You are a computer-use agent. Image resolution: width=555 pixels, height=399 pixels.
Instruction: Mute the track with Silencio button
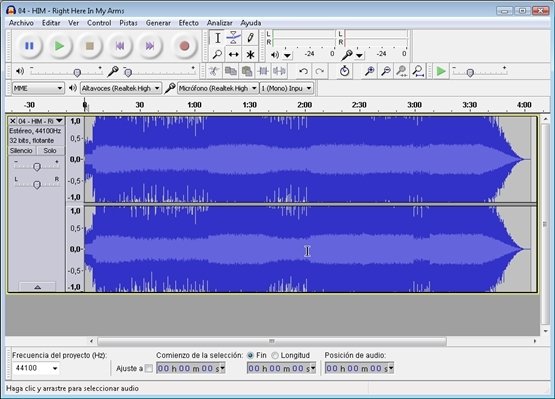[21, 150]
